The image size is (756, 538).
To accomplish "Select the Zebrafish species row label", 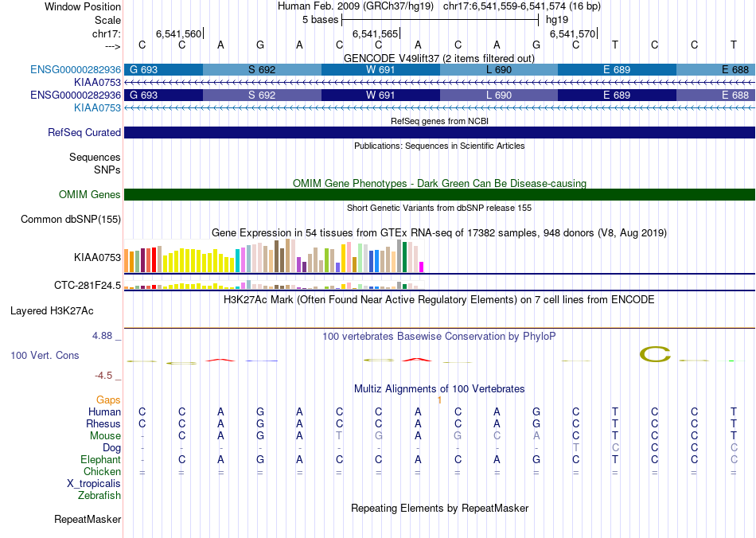I will click(x=99, y=495).
